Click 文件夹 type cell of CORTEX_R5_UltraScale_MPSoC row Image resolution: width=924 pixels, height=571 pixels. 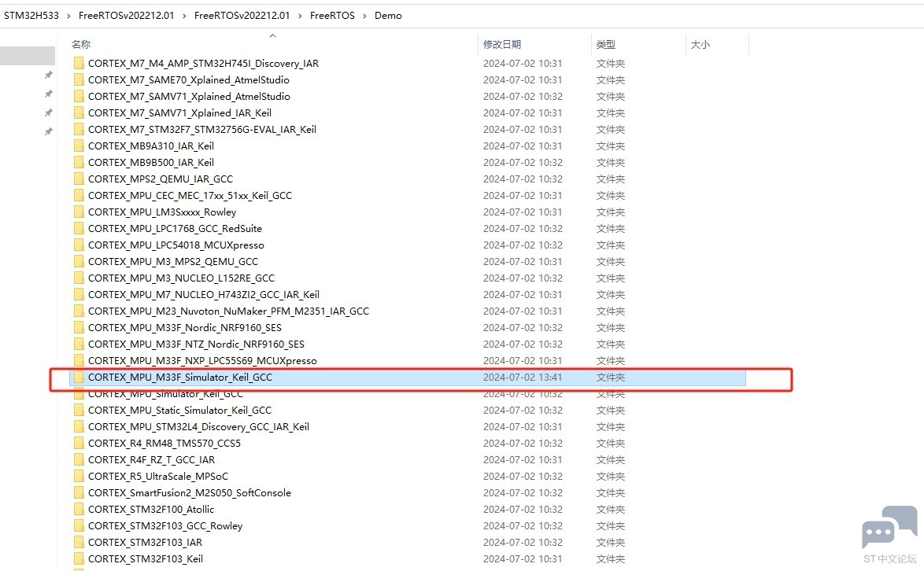[611, 476]
